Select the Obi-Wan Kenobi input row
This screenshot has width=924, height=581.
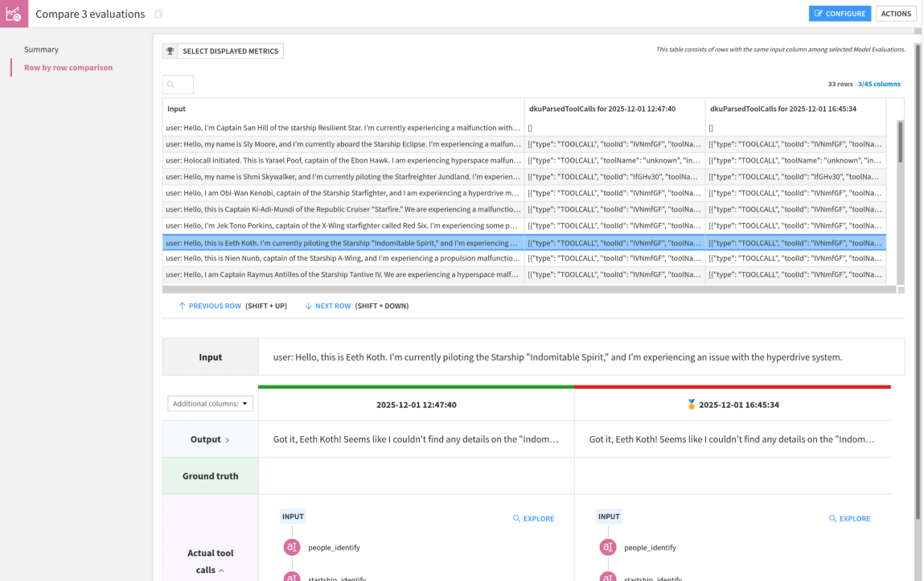[343, 193]
